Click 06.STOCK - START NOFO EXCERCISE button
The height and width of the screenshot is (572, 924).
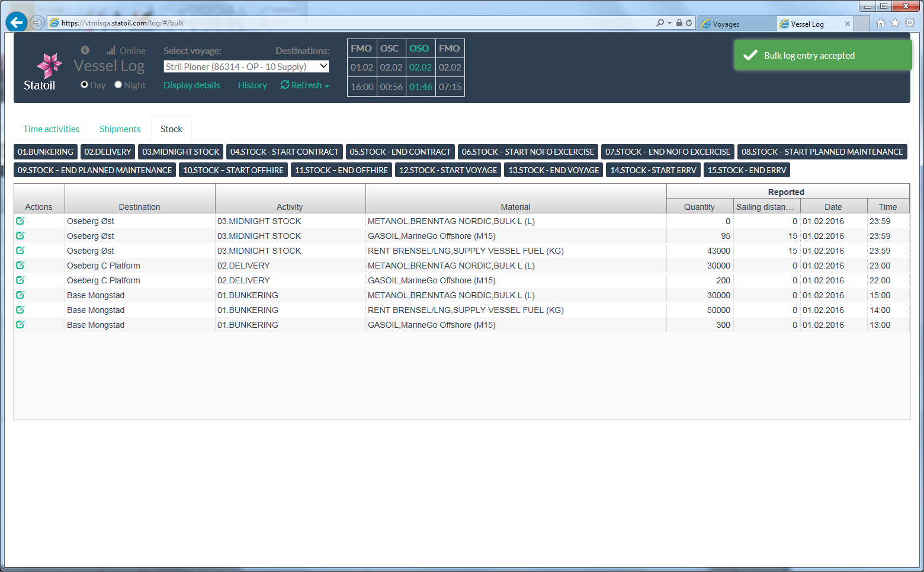[x=528, y=152]
